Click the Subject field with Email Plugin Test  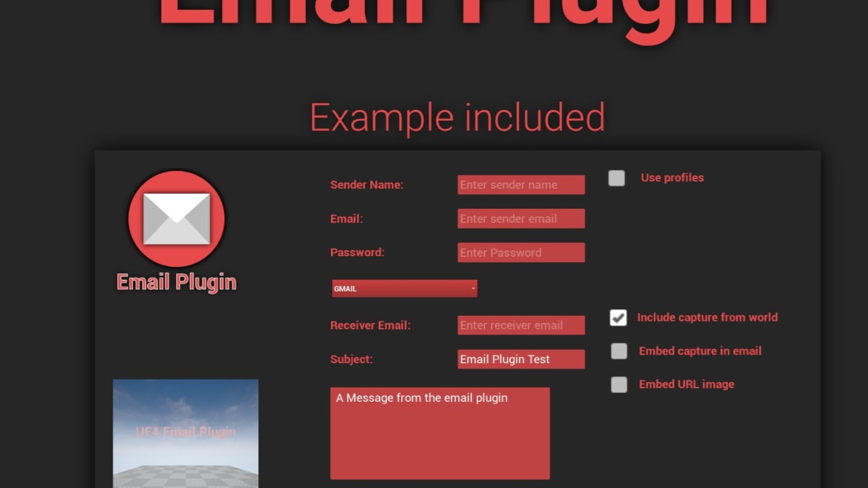pyautogui.click(x=521, y=359)
